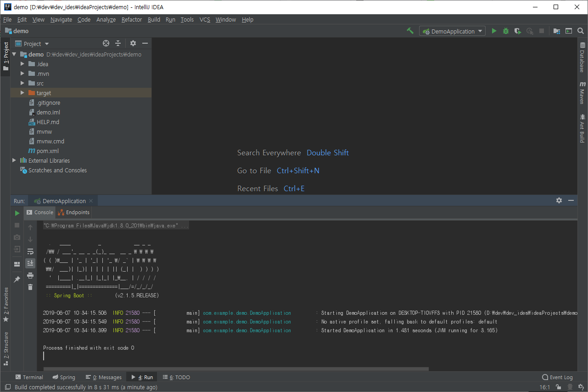This screenshot has width=588, height=392.
Task: Select pom.xml in project tree
Action: [47, 151]
